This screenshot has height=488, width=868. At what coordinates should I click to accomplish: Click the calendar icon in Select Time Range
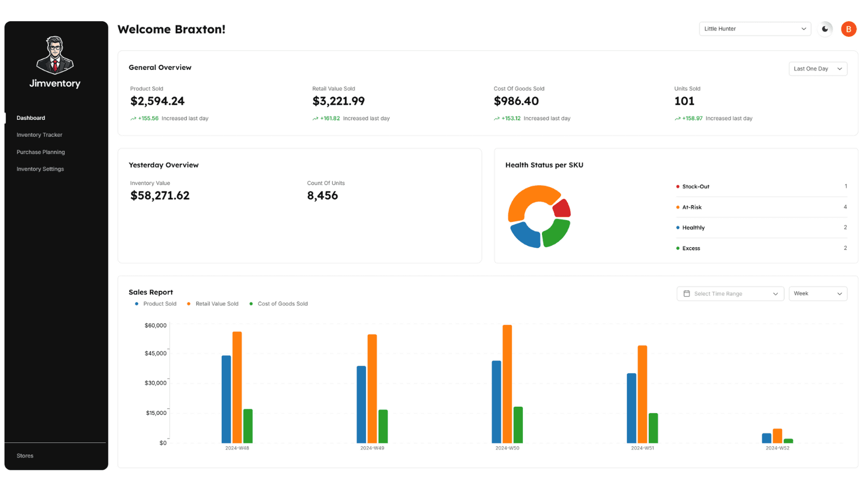point(685,293)
